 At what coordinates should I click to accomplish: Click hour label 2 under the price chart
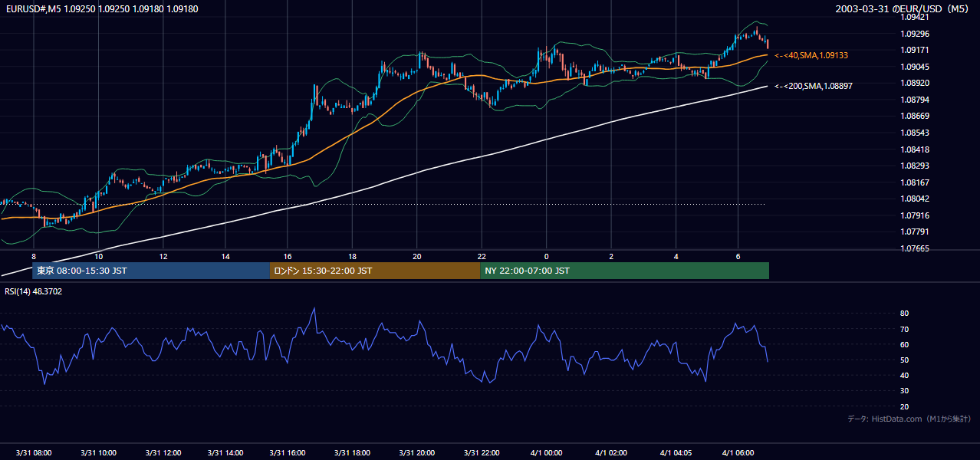[x=611, y=256]
